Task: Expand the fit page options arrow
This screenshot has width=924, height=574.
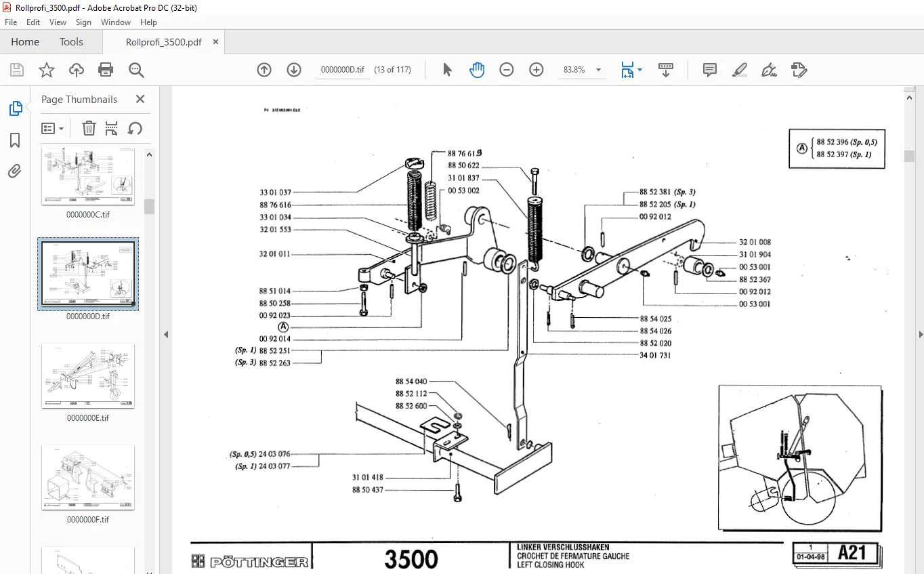Action: [640, 70]
